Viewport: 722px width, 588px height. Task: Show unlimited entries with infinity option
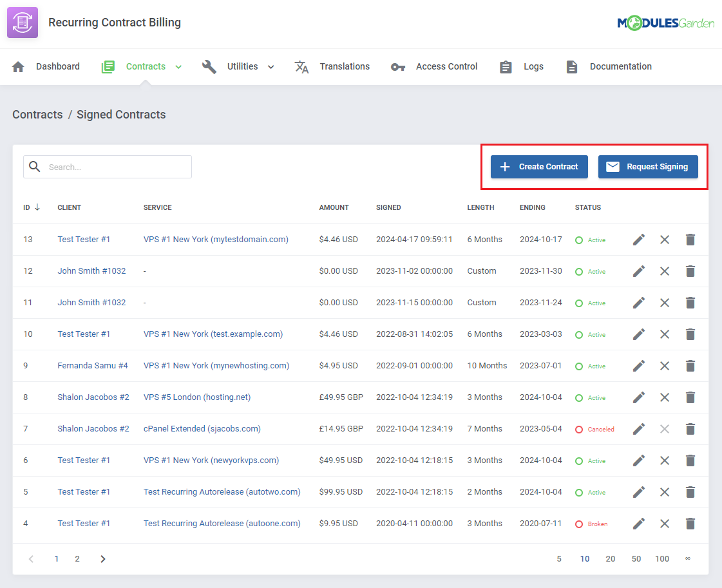[687, 558]
